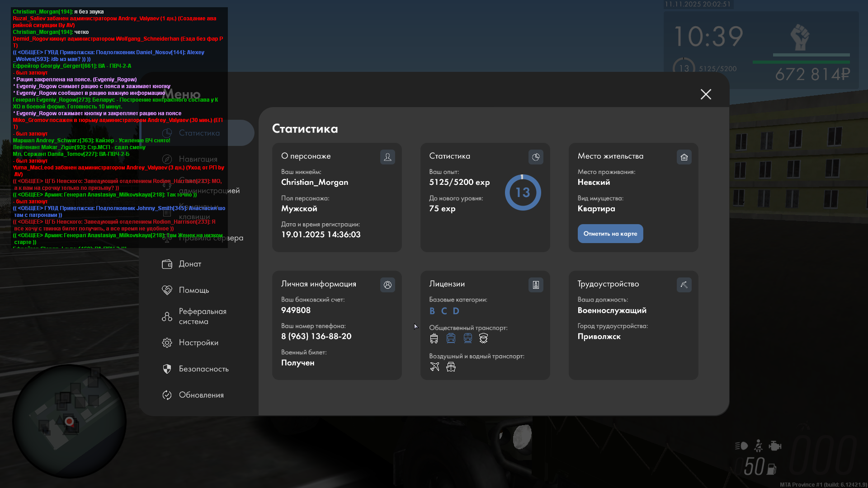The height and width of the screenshot is (488, 868).
Task: Click the boat license icon
Action: pos(451,366)
